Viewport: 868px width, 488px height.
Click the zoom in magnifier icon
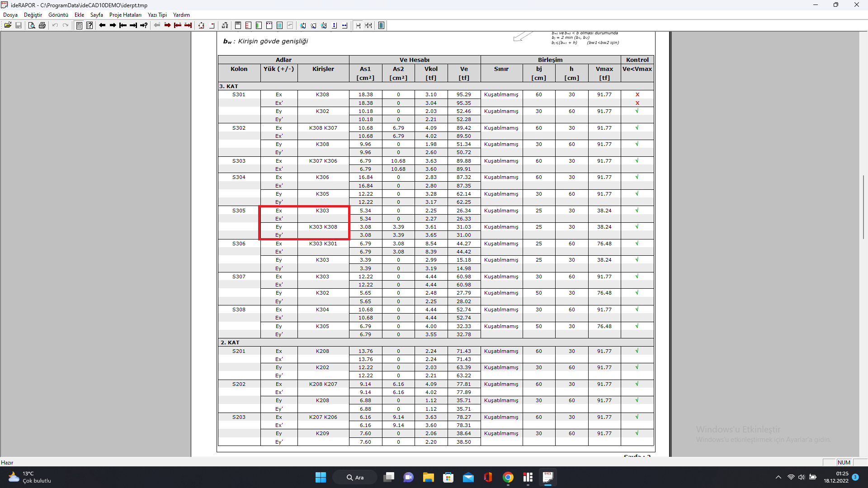point(303,25)
